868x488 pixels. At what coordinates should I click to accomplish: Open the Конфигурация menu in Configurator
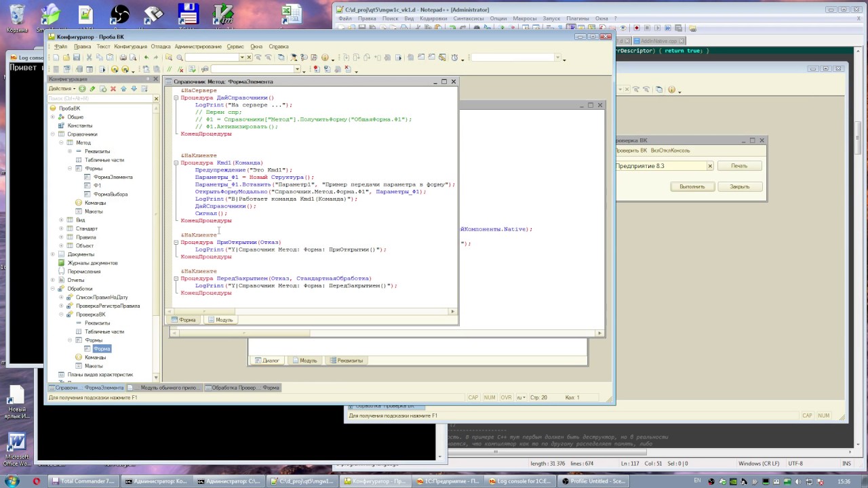130,47
